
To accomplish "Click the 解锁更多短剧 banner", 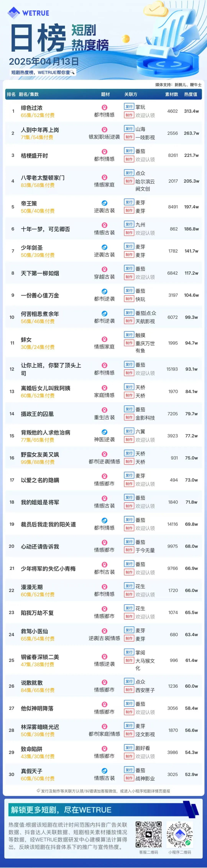I will (x=103, y=810).
